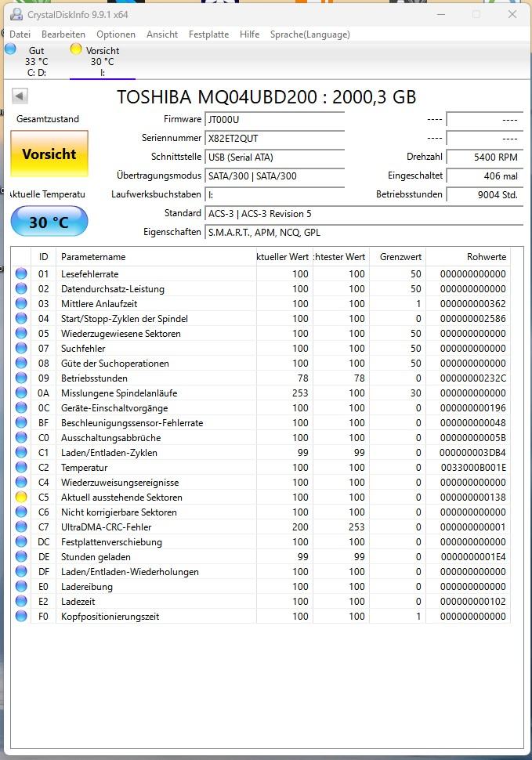This screenshot has height=760, width=532.
Task: Click the 30 °C temperature indicator
Action: coord(49,222)
